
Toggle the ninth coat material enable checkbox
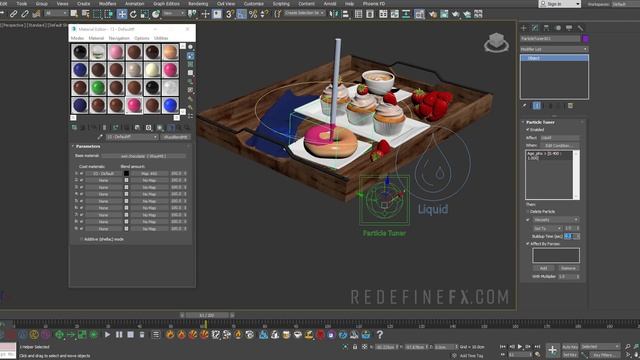(81, 229)
